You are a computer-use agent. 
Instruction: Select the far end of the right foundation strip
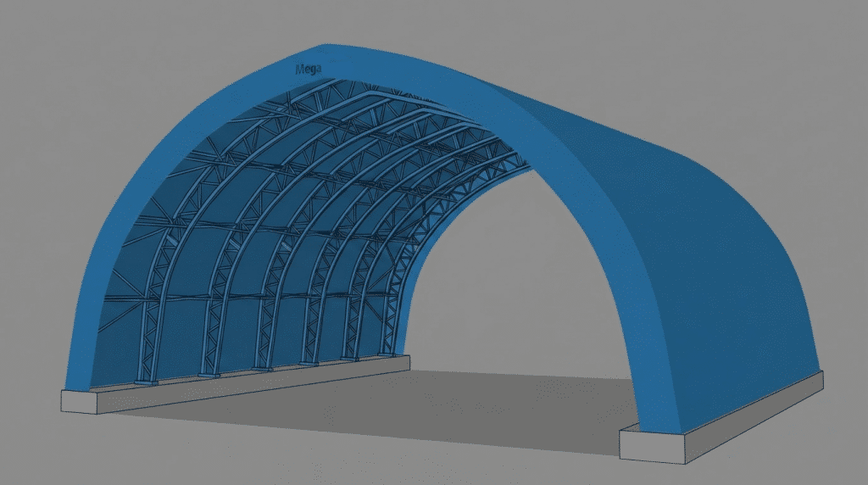click(810, 382)
